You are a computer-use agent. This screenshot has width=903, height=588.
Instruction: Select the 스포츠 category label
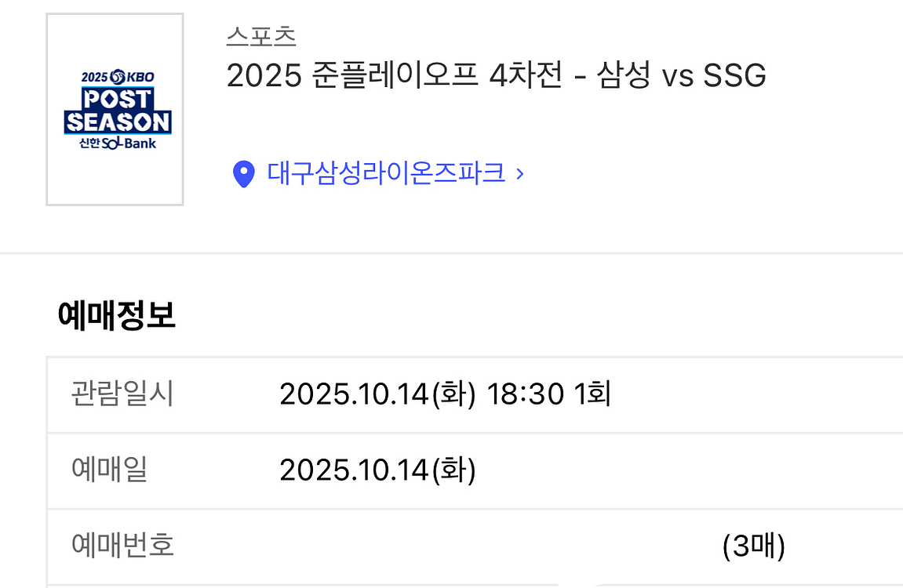(x=260, y=37)
